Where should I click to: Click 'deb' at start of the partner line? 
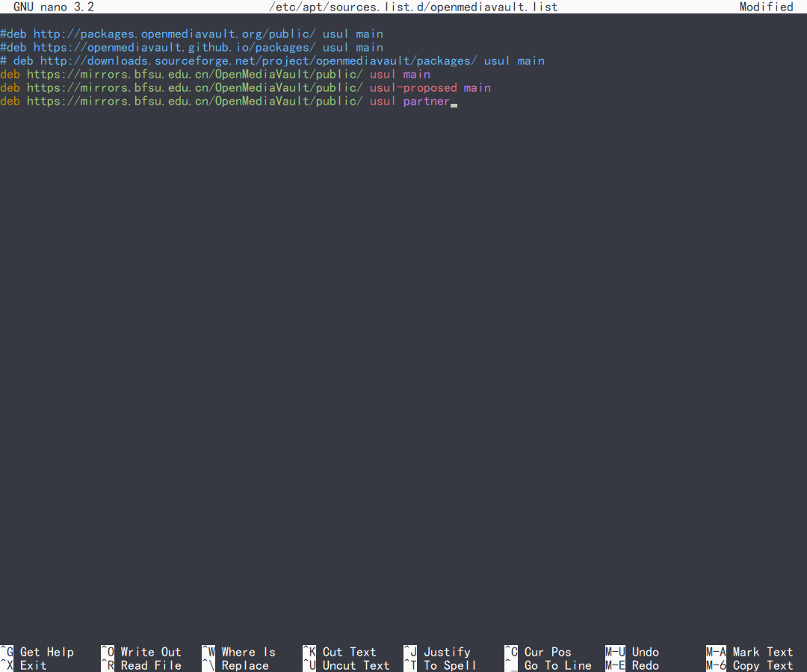pyautogui.click(x=10, y=102)
